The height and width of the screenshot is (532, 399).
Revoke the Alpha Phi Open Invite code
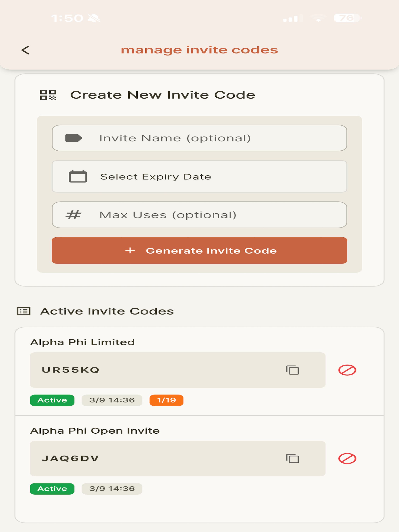coord(347,458)
